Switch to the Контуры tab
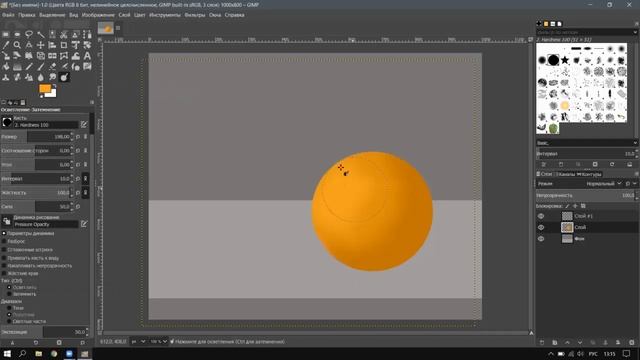This screenshot has height=360, width=640. 589,174
